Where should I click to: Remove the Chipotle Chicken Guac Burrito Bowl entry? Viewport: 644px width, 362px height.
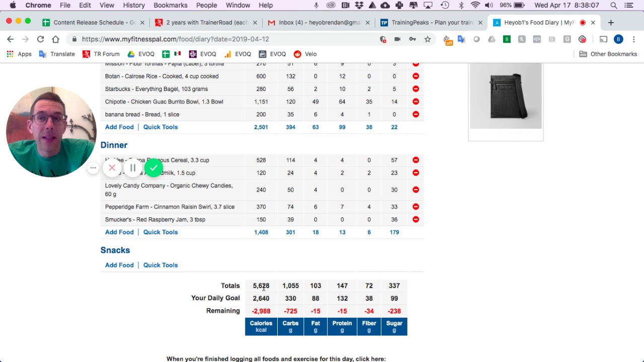(416, 102)
